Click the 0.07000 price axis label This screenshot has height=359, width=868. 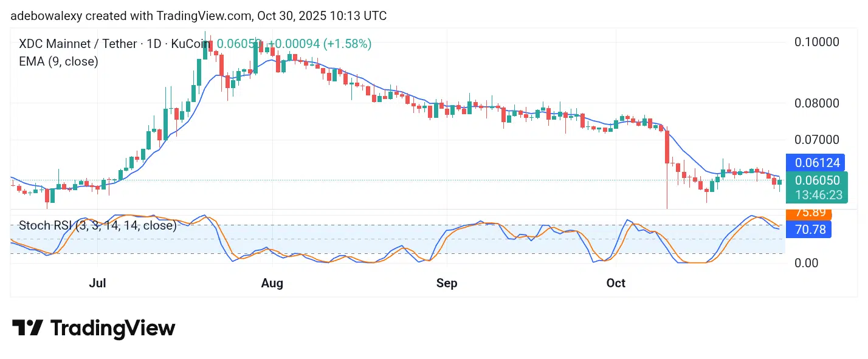pyautogui.click(x=817, y=140)
